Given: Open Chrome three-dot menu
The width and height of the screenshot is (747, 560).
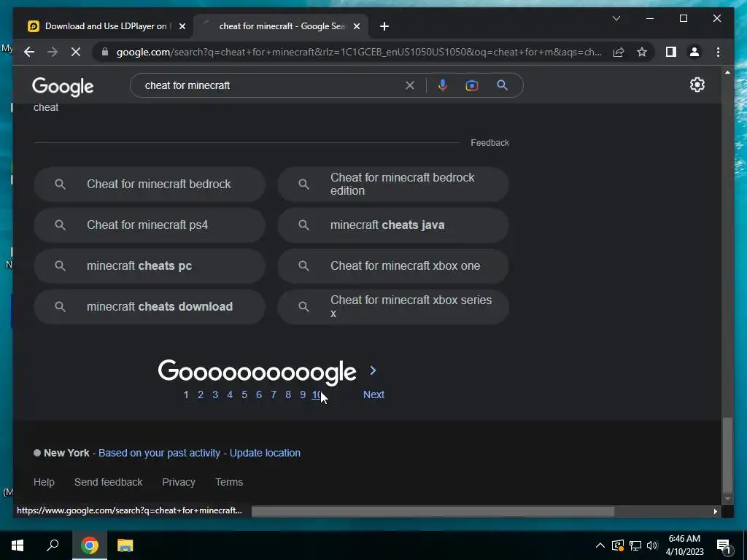Looking at the screenshot, I should pos(718,52).
